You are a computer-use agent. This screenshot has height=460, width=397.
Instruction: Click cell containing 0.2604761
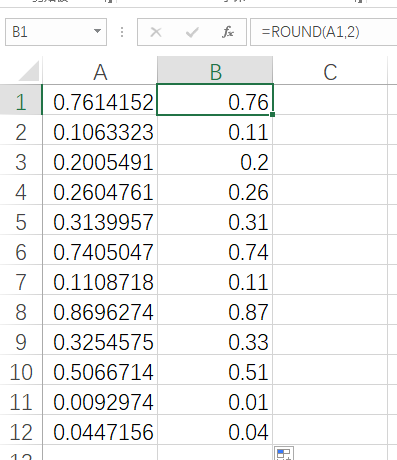(100, 190)
